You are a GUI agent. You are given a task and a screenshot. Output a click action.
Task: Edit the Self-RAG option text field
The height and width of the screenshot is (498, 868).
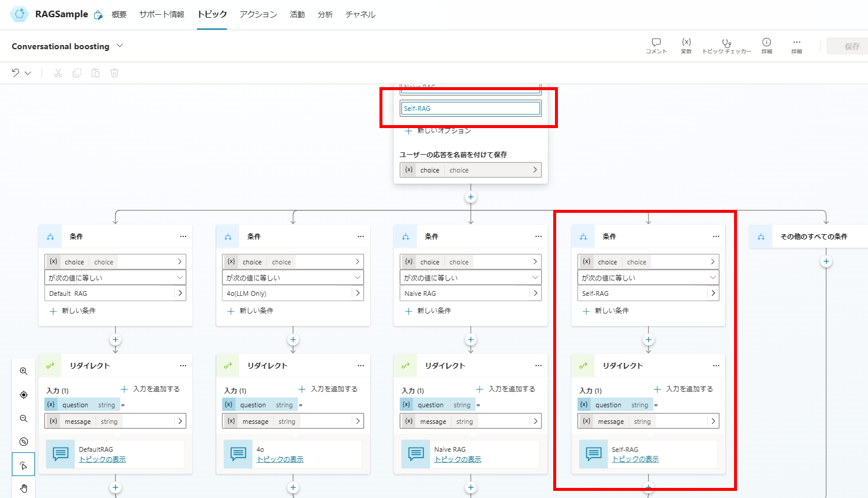click(x=470, y=108)
